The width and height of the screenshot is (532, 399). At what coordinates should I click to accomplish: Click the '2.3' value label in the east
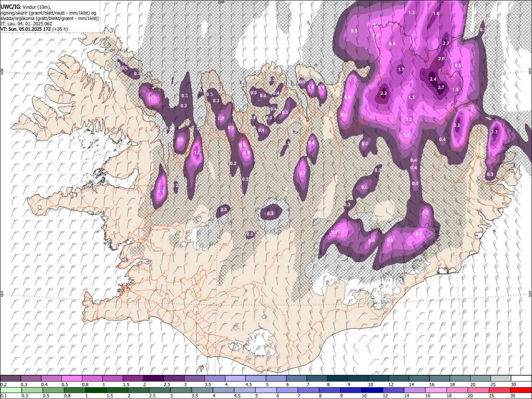(x=494, y=132)
